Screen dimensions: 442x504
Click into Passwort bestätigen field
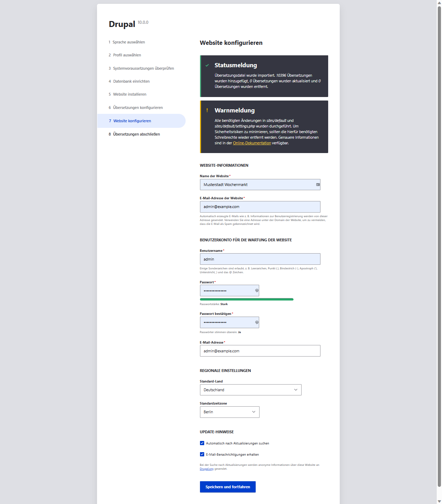coord(229,323)
